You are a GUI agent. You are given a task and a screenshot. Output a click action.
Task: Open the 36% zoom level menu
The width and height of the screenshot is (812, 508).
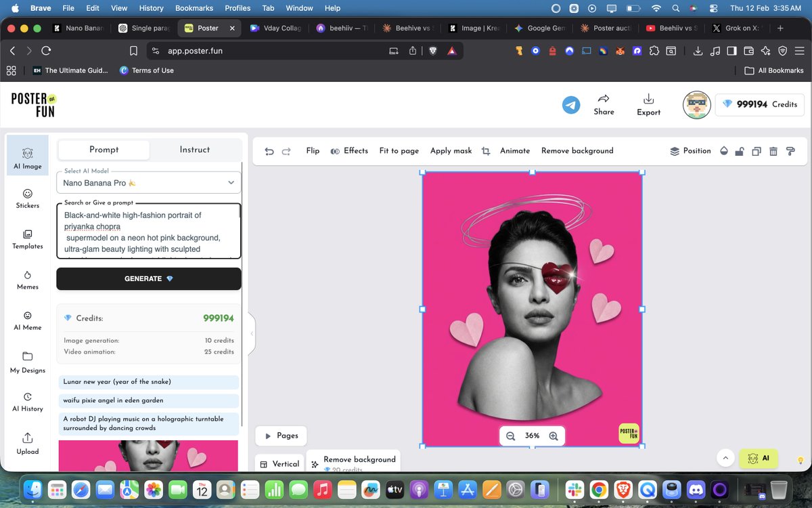tap(532, 436)
